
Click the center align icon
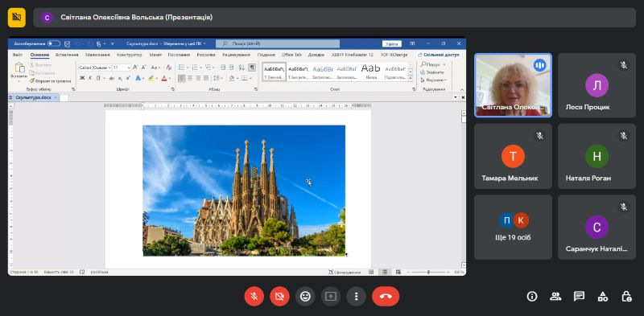tap(190, 78)
